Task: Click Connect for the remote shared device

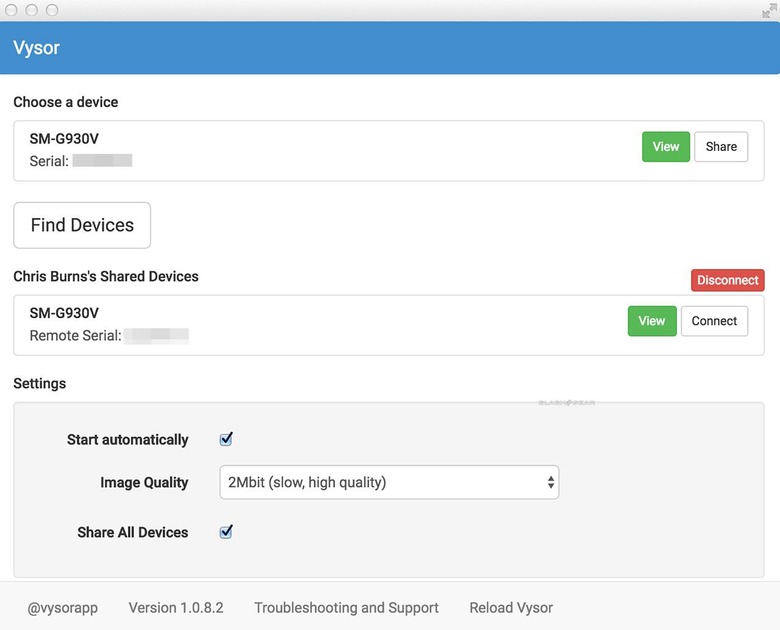Action: tap(714, 321)
